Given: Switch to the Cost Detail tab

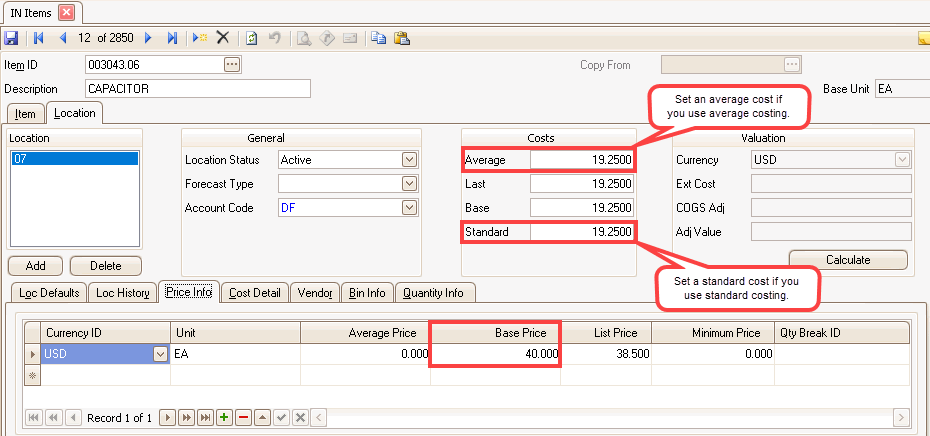Looking at the screenshot, I should tap(254, 293).
